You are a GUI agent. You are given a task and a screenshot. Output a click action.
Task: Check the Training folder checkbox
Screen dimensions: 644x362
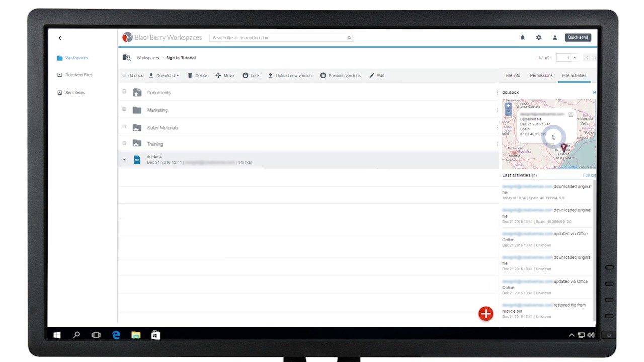[124, 143]
